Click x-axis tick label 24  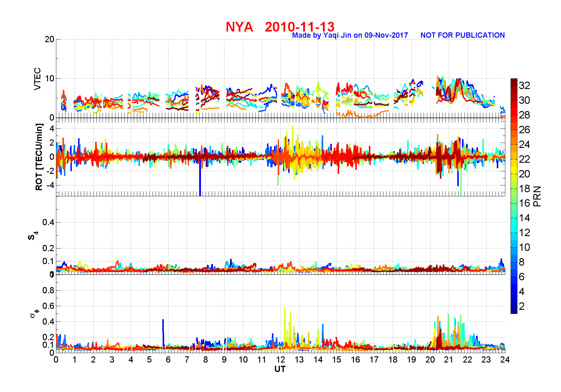[x=505, y=360]
